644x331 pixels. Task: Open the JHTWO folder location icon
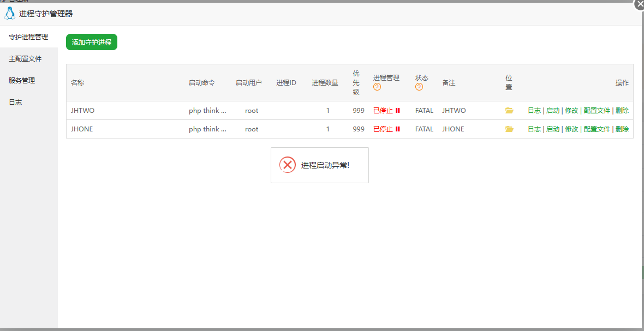click(x=509, y=111)
